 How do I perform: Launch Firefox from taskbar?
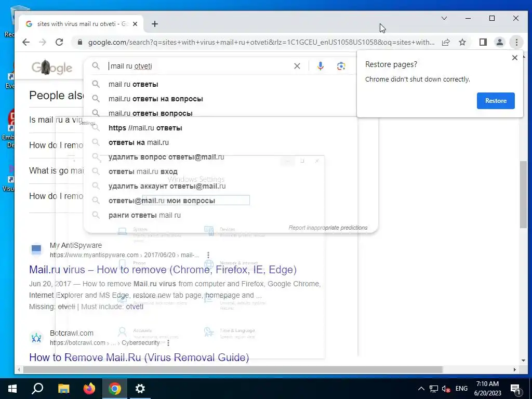(x=89, y=389)
